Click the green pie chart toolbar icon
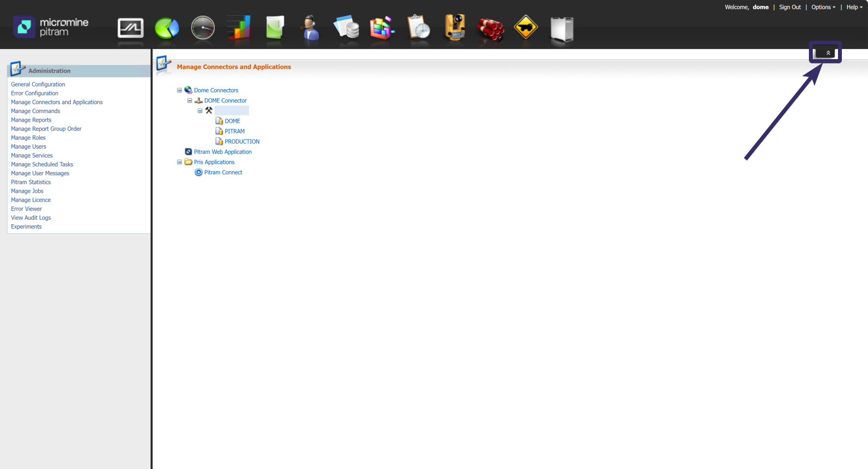The height and width of the screenshot is (469, 868). pos(167,28)
